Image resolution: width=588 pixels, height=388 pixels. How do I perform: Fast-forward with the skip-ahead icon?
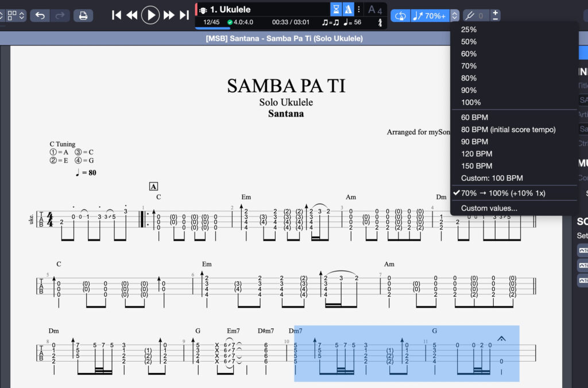(168, 15)
